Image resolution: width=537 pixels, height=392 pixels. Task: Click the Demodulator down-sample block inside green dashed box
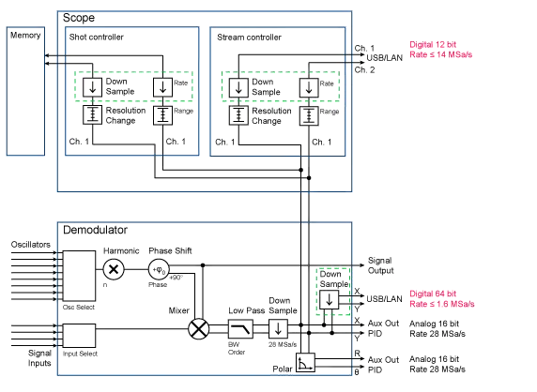[x=330, y=300]
